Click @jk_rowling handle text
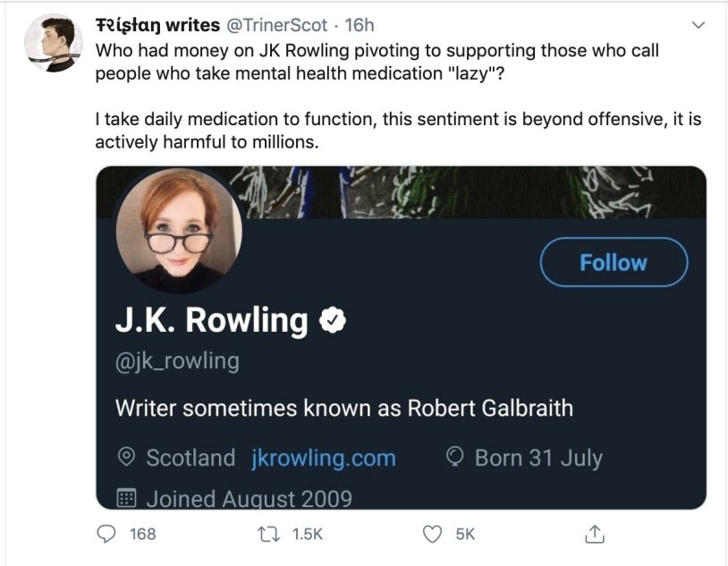The image size is (728, 566). tap(175, 360)
